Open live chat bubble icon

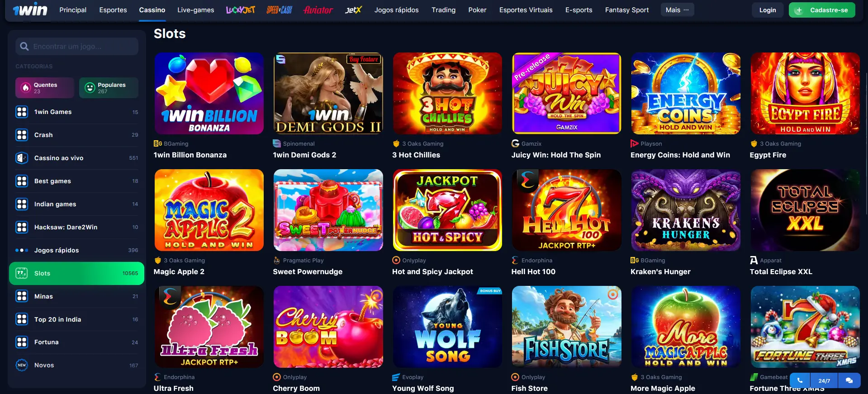tap(849, 380)
